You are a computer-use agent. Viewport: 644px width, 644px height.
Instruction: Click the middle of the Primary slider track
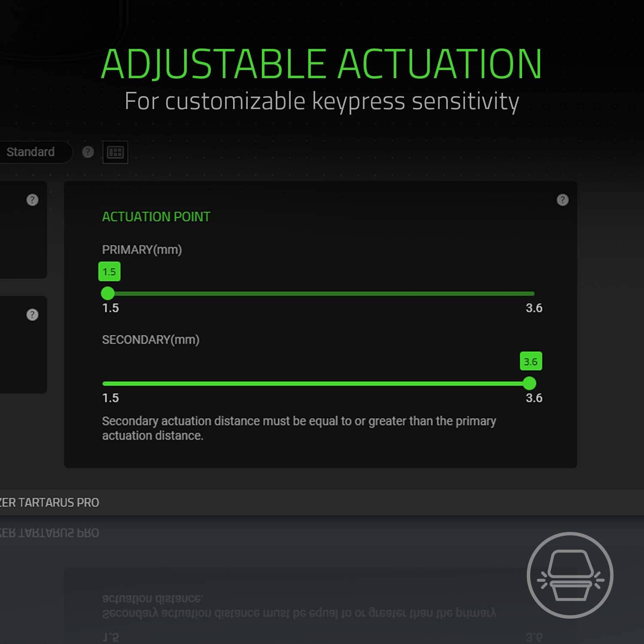point(320,294)
